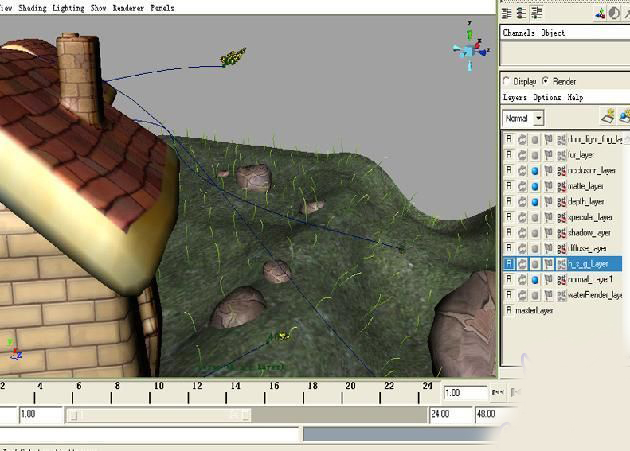The height and width of the screenshot is (451, 630).
Task: Click the render settings icon on shadow_layer
Action: pos(561,232)
